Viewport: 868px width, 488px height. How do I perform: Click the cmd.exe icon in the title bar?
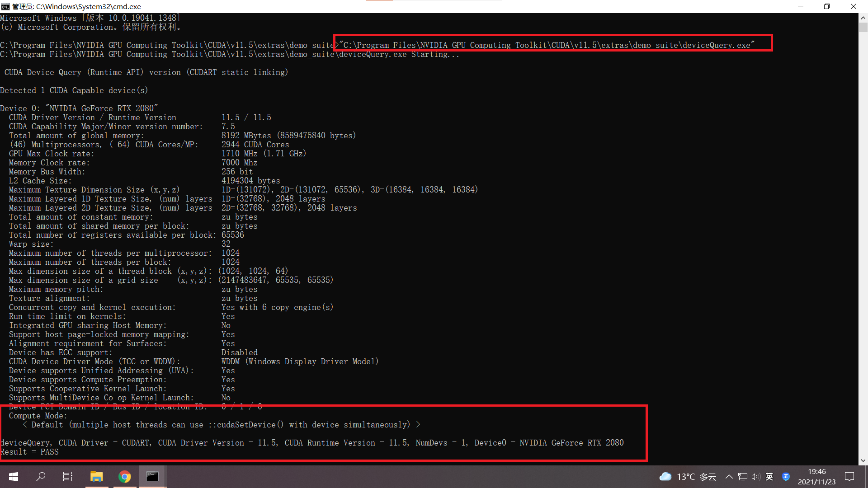tap(5, 6)
